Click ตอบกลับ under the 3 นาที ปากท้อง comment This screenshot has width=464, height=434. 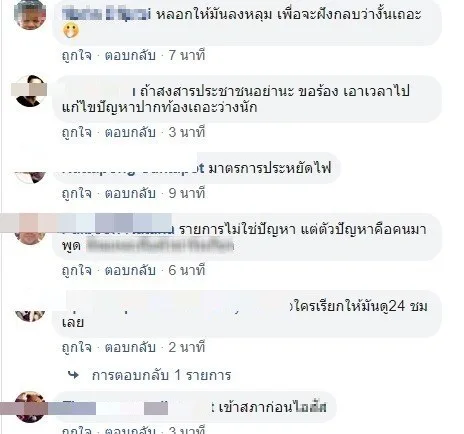[x=130, y=132]
